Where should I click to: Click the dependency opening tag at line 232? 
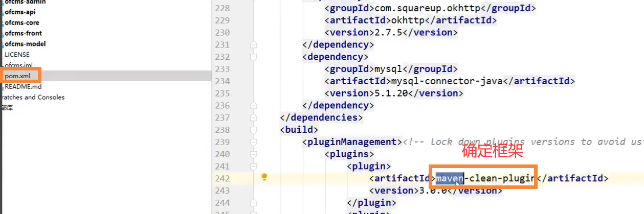pos(336,57)
